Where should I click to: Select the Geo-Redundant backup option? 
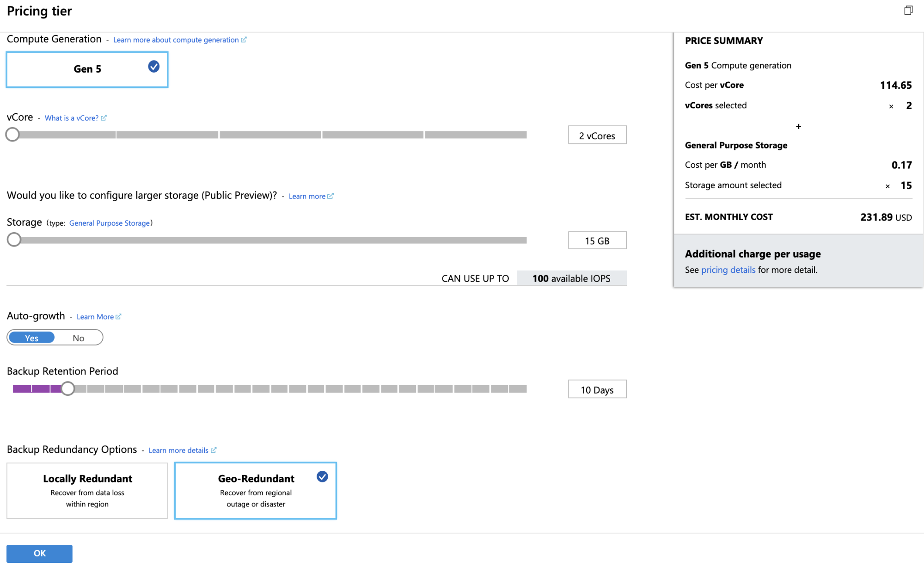[256, 491]
